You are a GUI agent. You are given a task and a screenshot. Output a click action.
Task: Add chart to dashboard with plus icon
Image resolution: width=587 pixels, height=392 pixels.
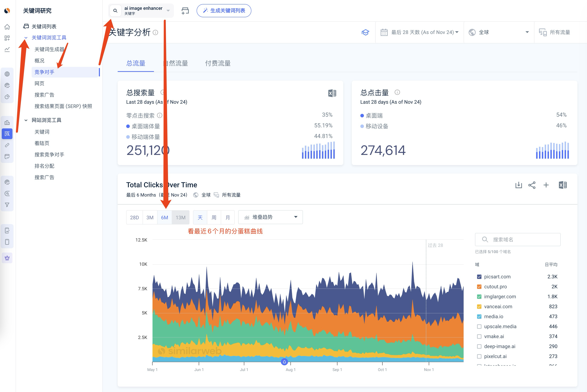(546, 185)
